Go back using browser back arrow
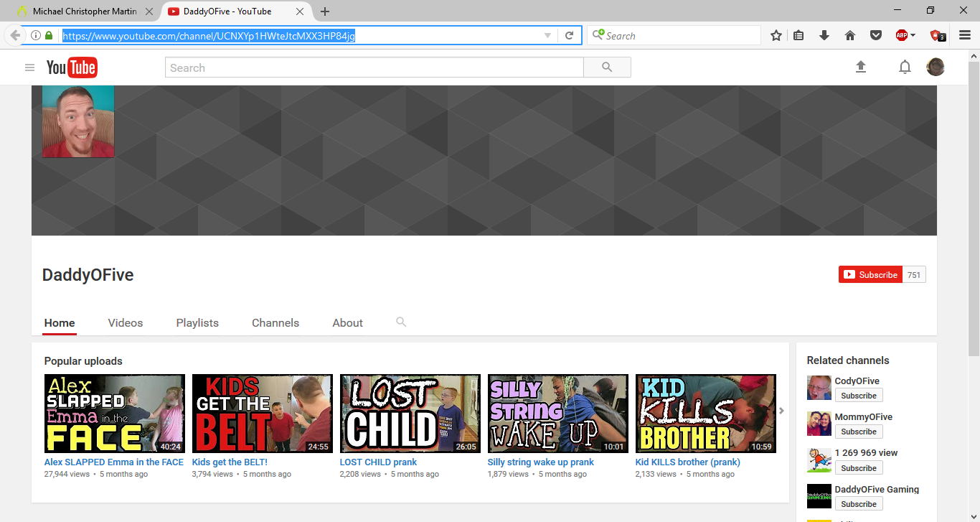Viewport: 980px width, 522px height. pyautogui.click(x=15, y=35)
